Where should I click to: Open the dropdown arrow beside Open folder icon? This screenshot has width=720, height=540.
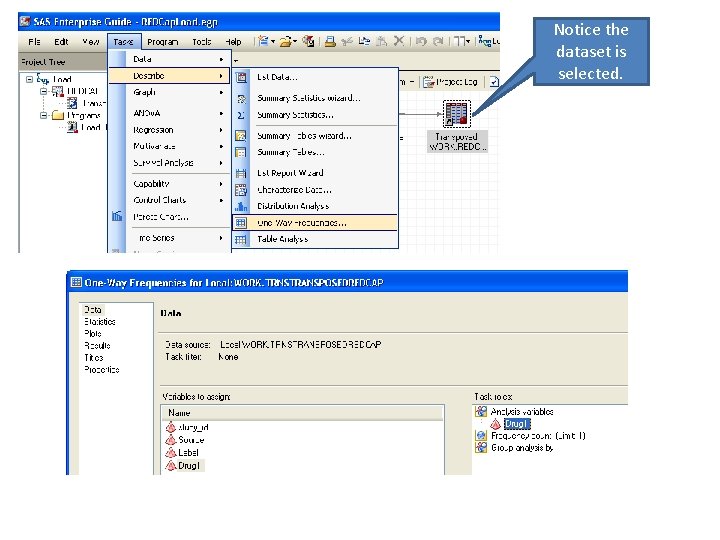295,42
